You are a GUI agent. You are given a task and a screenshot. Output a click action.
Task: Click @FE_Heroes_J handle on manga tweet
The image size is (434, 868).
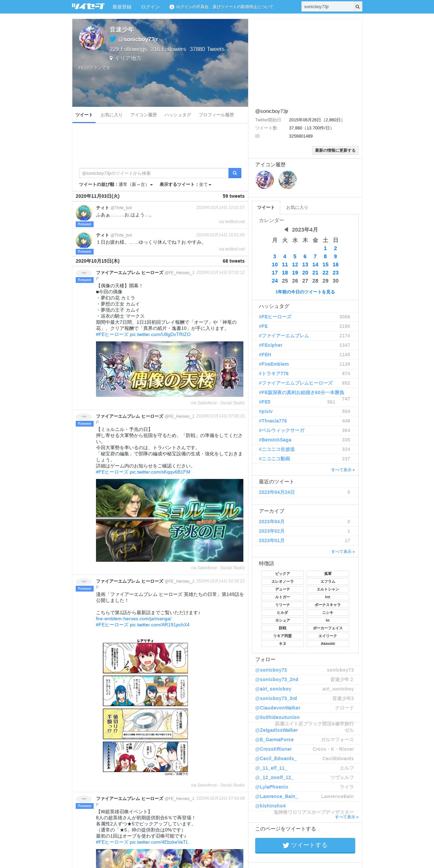click(x=179, y=581)
